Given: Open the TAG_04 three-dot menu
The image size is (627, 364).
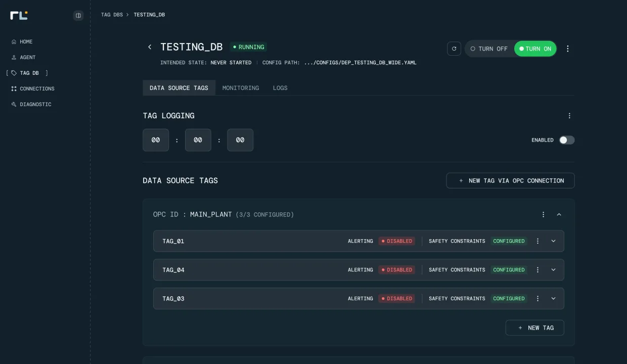Looking at the screenshot, I should pyautogui.click(x=538, y=270).
